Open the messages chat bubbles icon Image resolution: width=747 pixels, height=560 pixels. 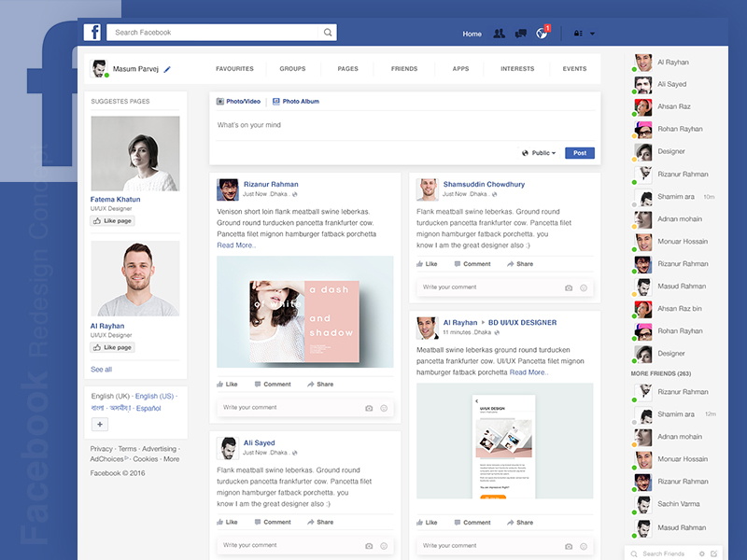521,34
